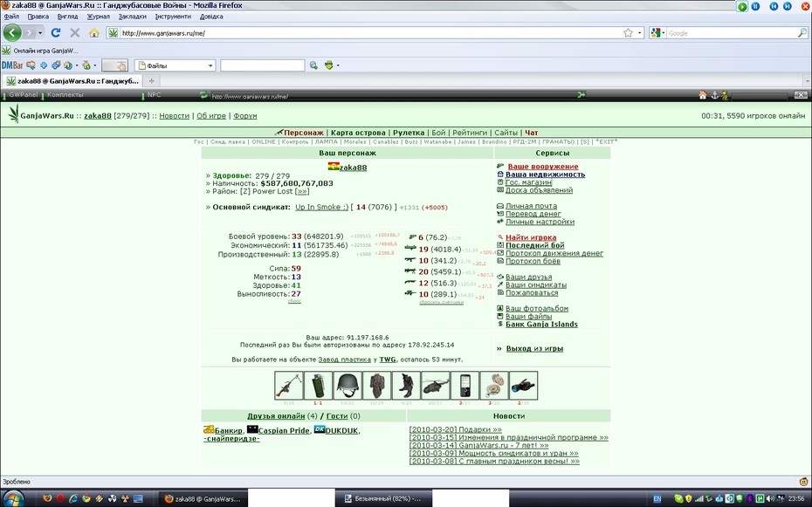The width and height of the screenshot is (812, 507).
Task: Click the house icon on GWPanel bar
Action: (x=703, y=95)
